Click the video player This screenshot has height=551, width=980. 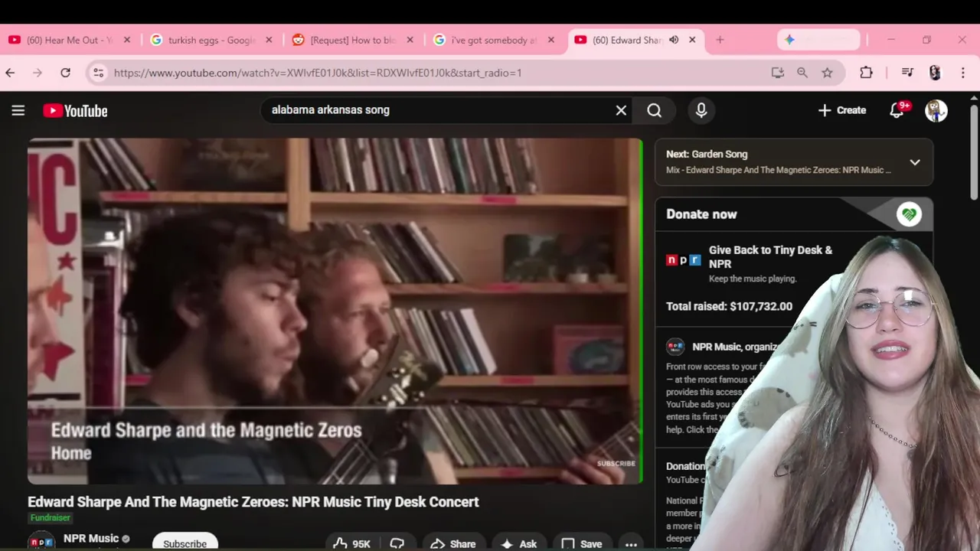[335, 311]
